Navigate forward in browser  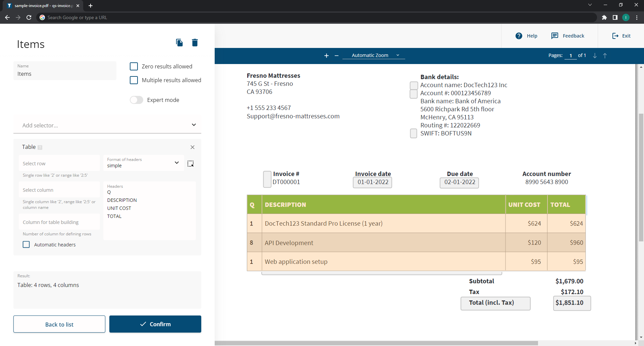click(18, 17)
